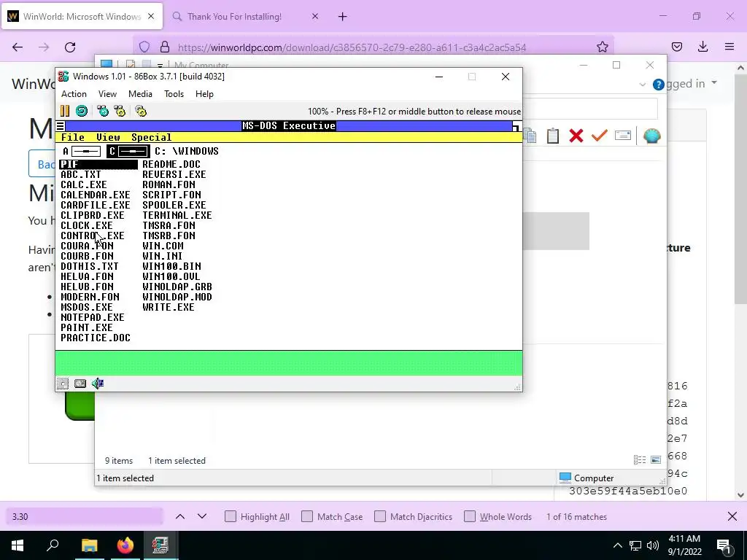747x560 pixels.
Task: Select CALC.EXE in file list
Action: 84,184
